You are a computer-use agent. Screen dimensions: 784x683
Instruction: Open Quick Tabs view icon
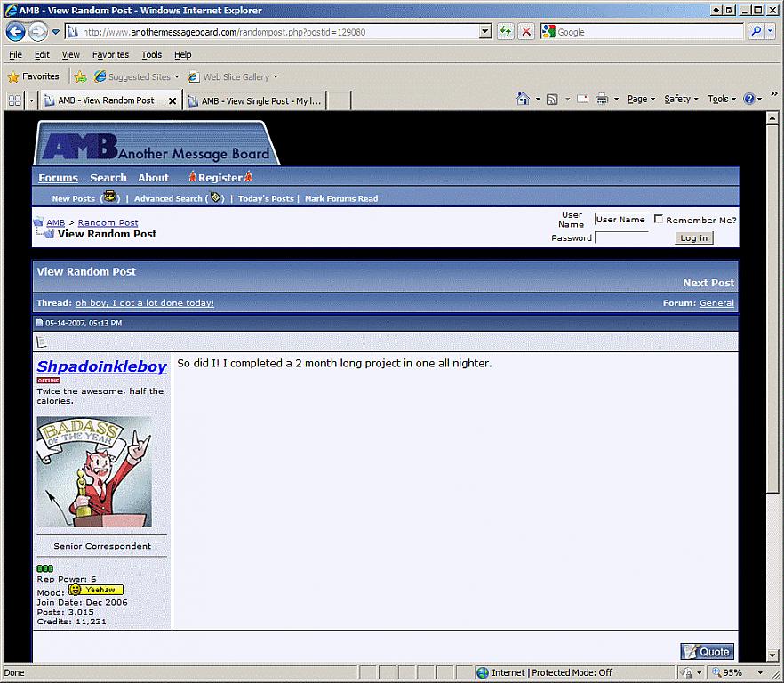point(14,100)
